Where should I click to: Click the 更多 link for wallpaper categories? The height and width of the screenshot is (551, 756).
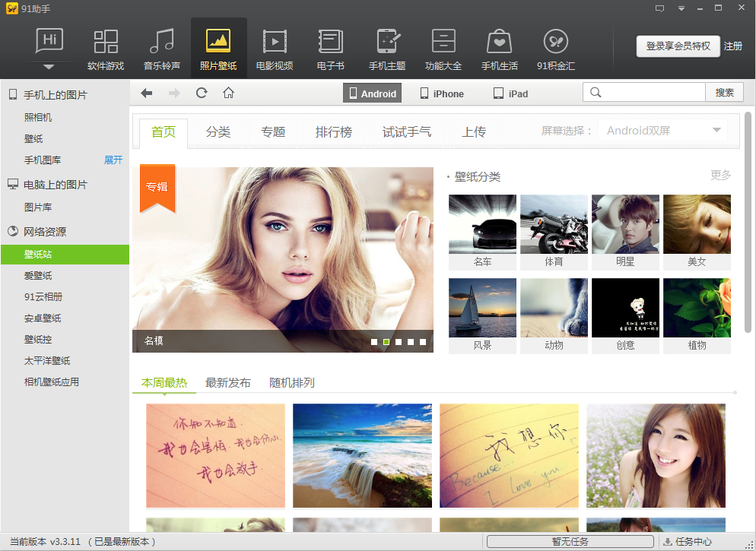(720, 175)
